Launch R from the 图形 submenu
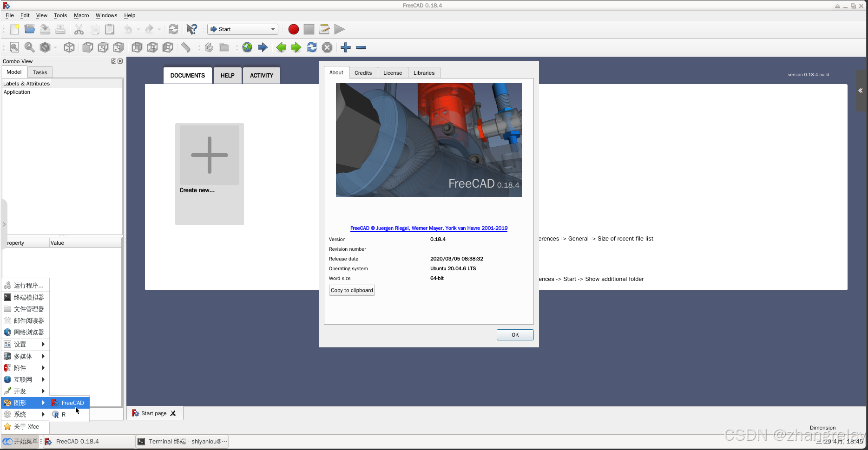 (x=69, y=414)
